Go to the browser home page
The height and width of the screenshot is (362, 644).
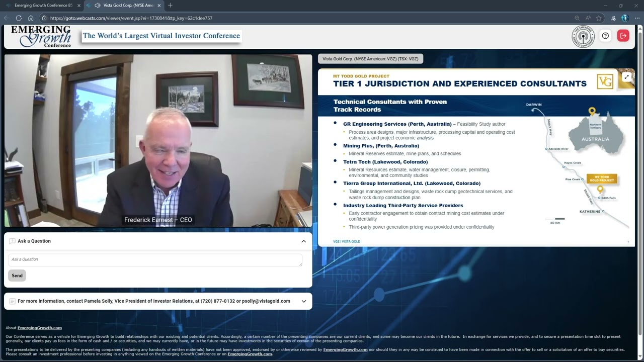[31, 18]
